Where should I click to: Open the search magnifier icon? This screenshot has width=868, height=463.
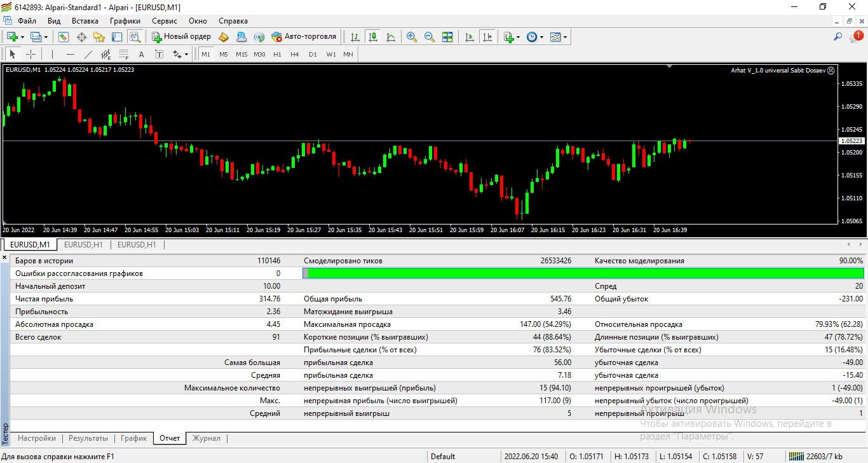pyautogui.click(x=838, y=37)
